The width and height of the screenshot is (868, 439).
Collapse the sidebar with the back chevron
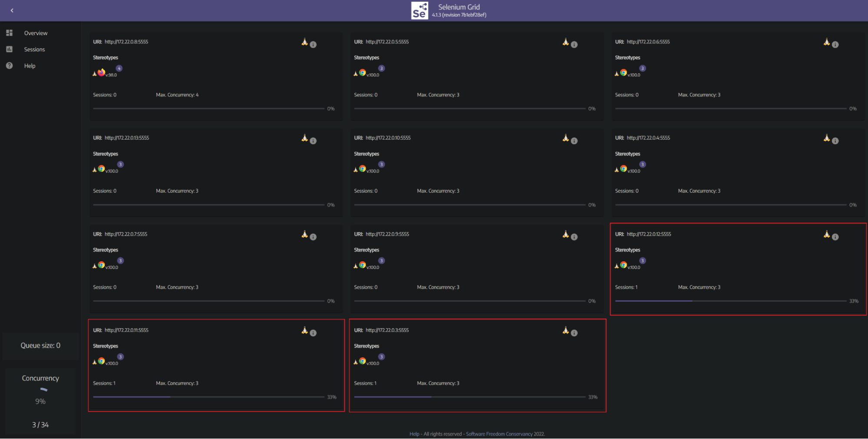tap(12, 10)
